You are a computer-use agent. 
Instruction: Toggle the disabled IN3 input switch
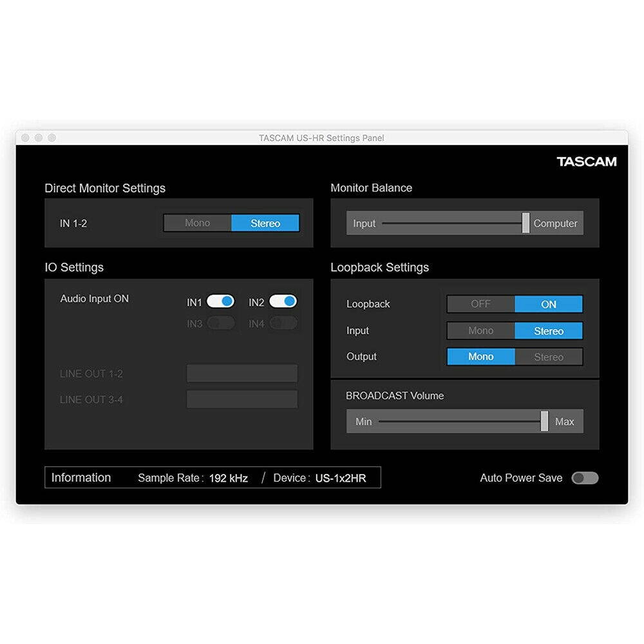point(220,323)
